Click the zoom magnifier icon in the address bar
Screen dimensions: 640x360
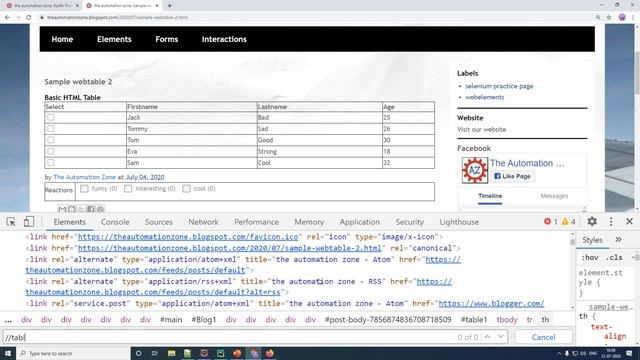(x=598, y=18)
